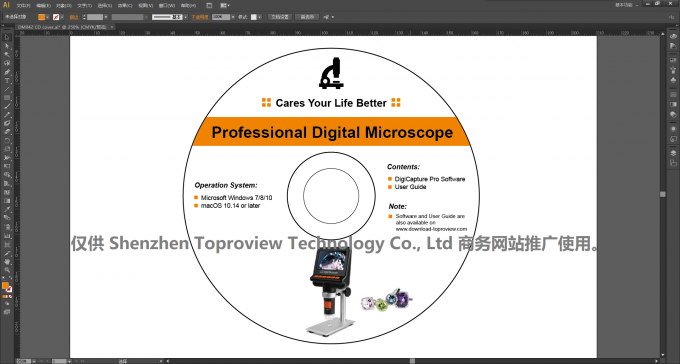Screen dimensions: 680x364
Task: Click Default Fill and Stroke mini icon
Action: (x=4, y=278)
